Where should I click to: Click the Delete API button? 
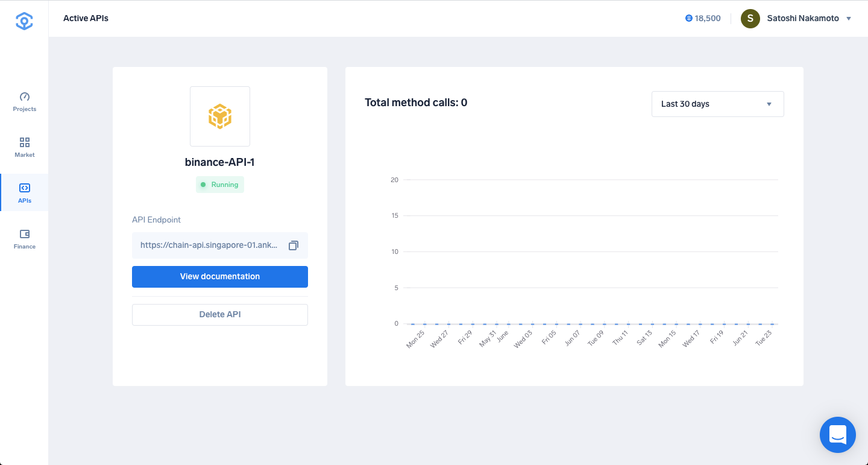(x=220, y=314)
